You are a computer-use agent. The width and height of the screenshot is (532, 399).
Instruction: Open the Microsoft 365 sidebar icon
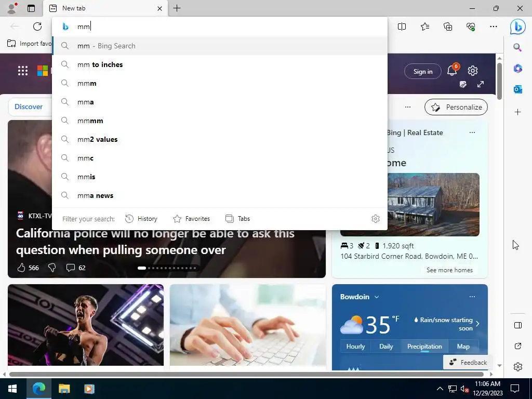tap(517, 68)
